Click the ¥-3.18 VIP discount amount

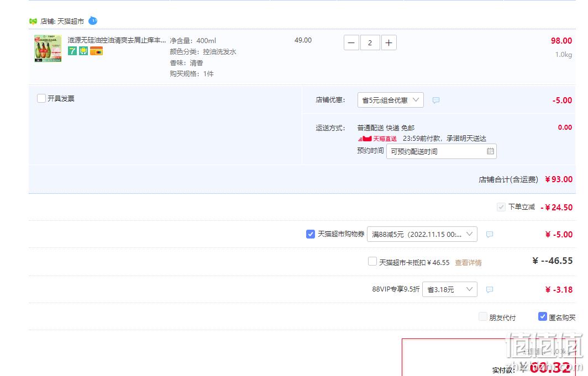(x=559, y=289)
